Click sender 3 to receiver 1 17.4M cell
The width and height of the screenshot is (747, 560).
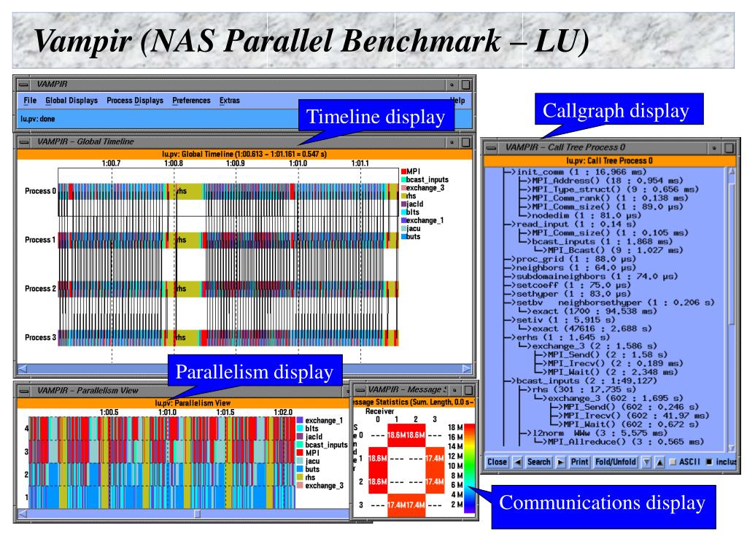(397, 505)
